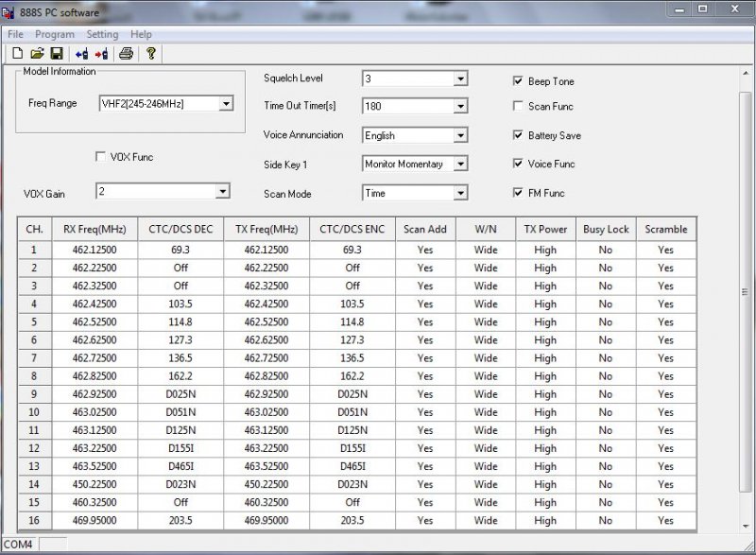This screenshot has width=756, height=555.
Task: Select row number 6 in CH. column
Action: click(x=34, y=340)
